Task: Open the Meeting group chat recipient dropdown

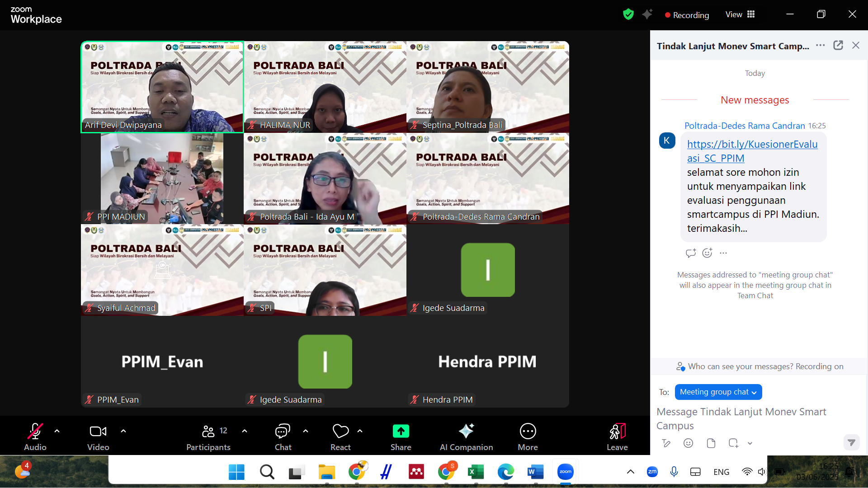Action: click(718, 392)
